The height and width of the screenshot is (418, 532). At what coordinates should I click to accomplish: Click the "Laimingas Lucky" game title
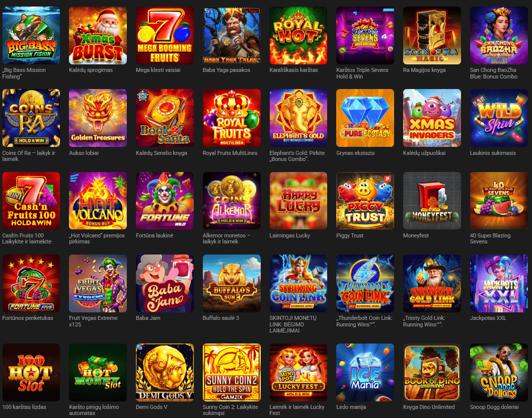[x=290, y=235]
